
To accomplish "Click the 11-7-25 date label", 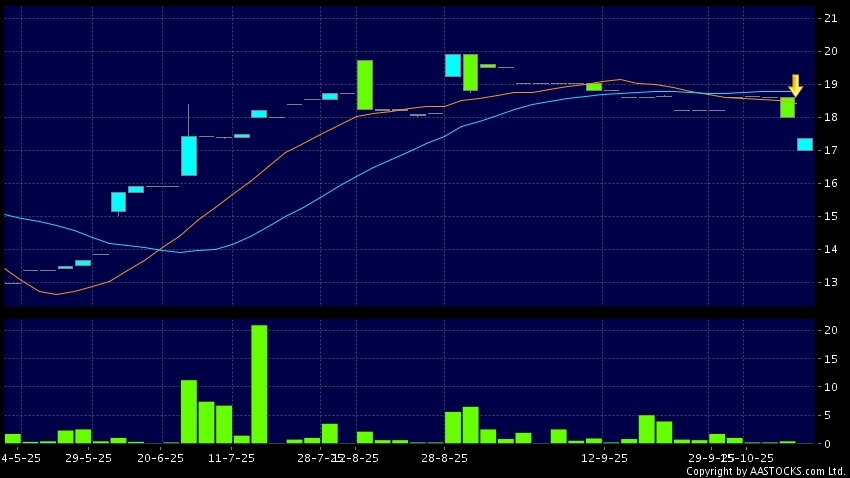I will pyautogui.click(x=231, y=457).
